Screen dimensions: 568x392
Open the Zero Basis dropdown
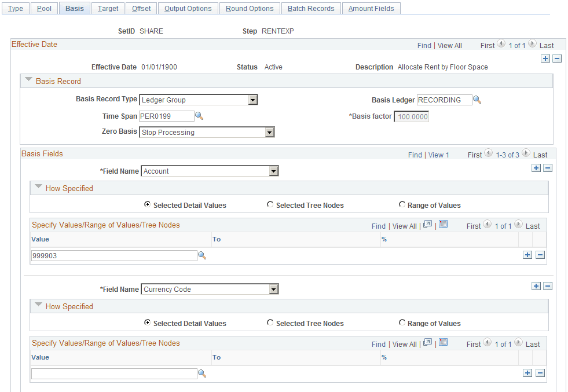(270, 131)
